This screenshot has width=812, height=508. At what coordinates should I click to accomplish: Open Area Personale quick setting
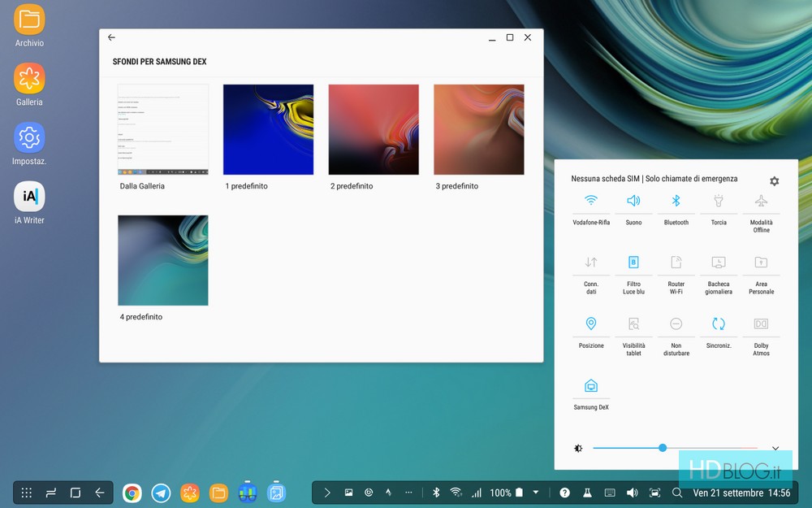[x=762, y=275]
